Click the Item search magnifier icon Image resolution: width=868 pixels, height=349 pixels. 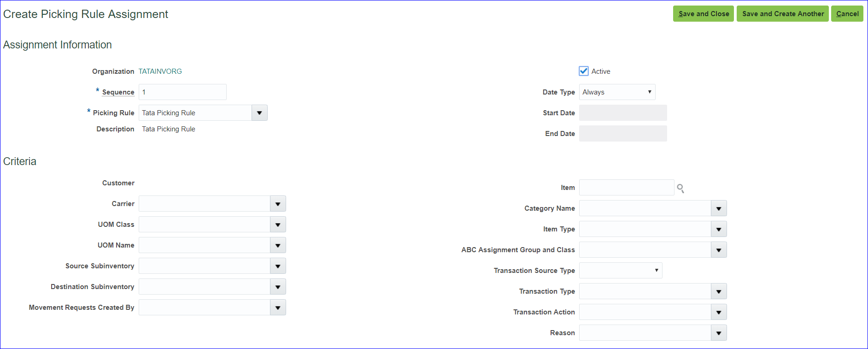click(x=680, y=188)
